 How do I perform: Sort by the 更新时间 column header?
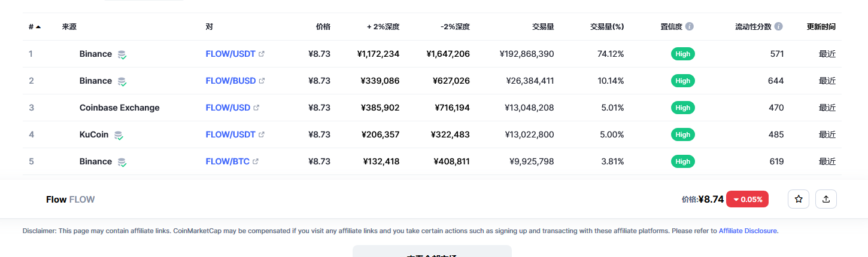click(821, 27)
